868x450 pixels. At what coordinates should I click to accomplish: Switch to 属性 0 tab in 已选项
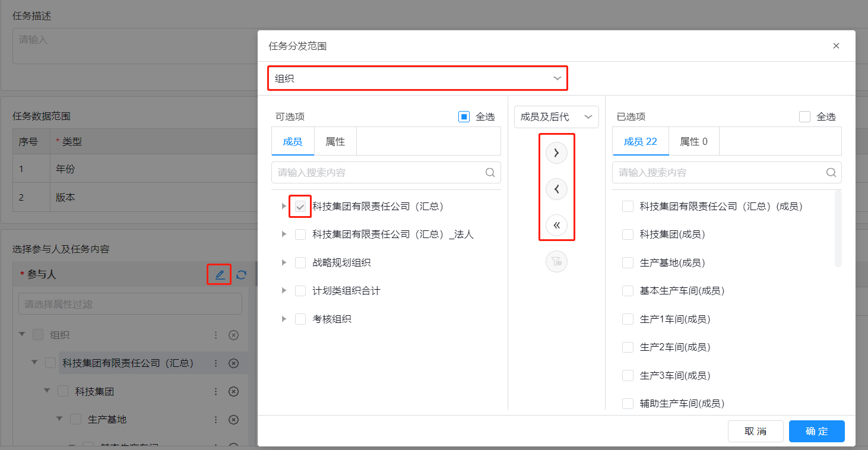pos(693,142)
